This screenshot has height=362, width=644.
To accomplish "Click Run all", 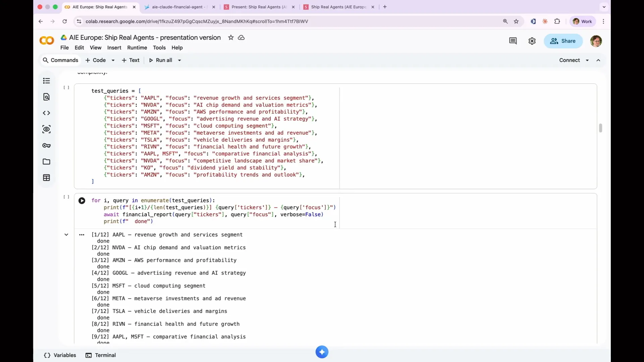I will (x=161, y=60).
